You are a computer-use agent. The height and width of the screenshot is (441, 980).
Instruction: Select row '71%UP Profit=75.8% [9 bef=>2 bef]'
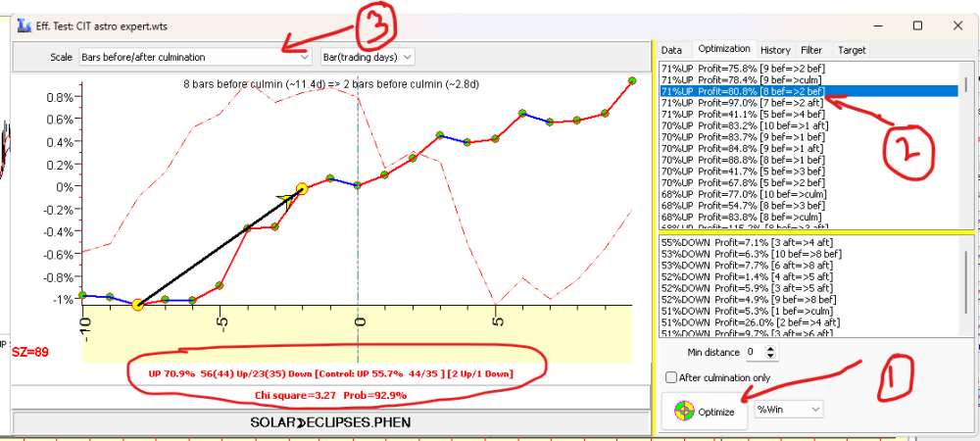click(x=809, y=68)
